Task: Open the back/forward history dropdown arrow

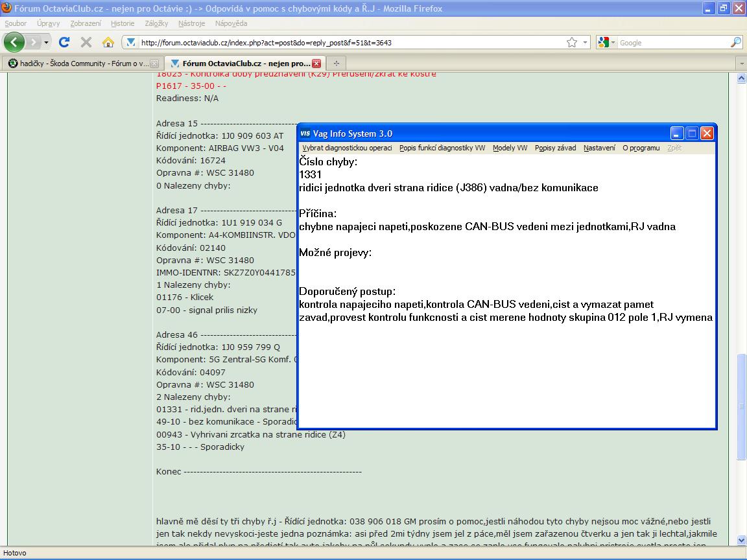Action: [46, 42]
